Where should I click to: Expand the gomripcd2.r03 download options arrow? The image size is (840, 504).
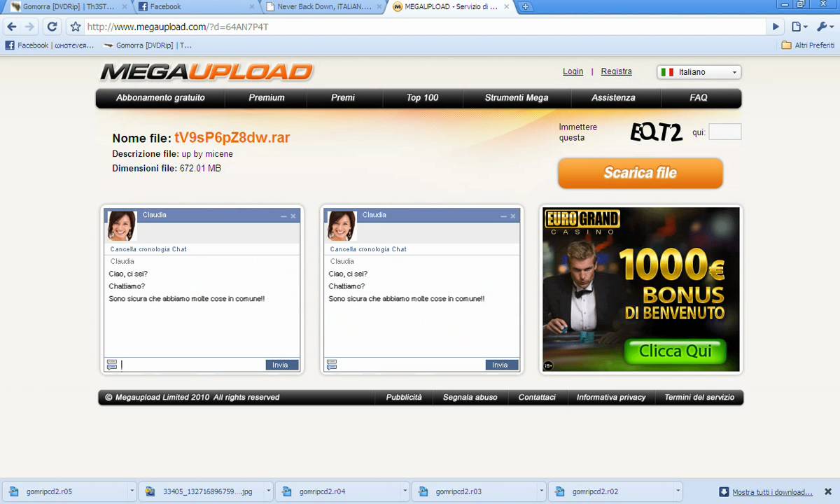(541, 491)
